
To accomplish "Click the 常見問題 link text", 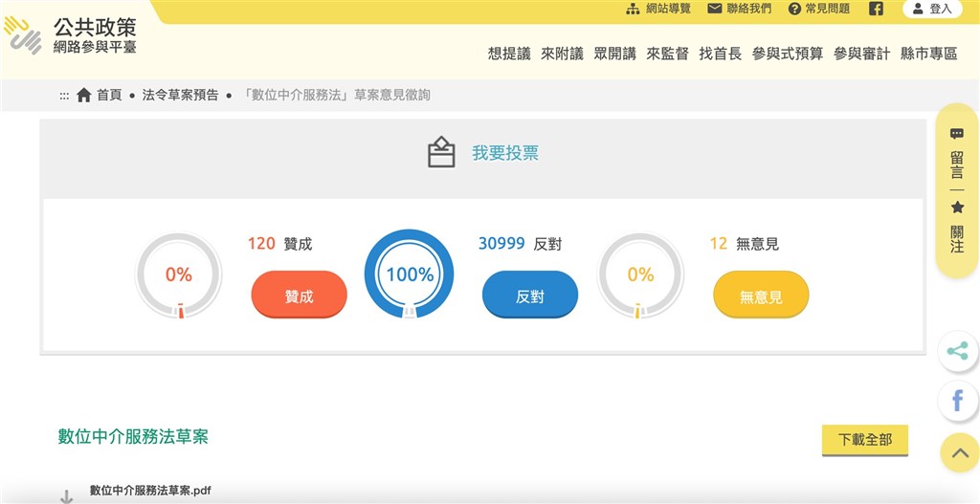I will pos(828,9).
